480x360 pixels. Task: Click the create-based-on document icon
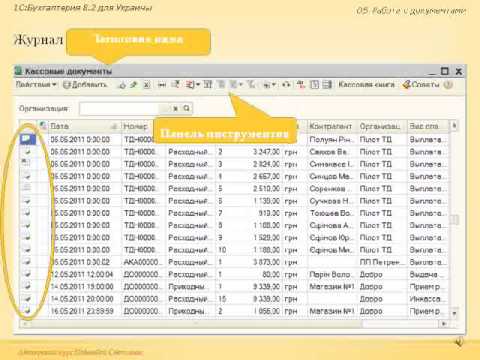pyautogui.click(x=190, y=85)
